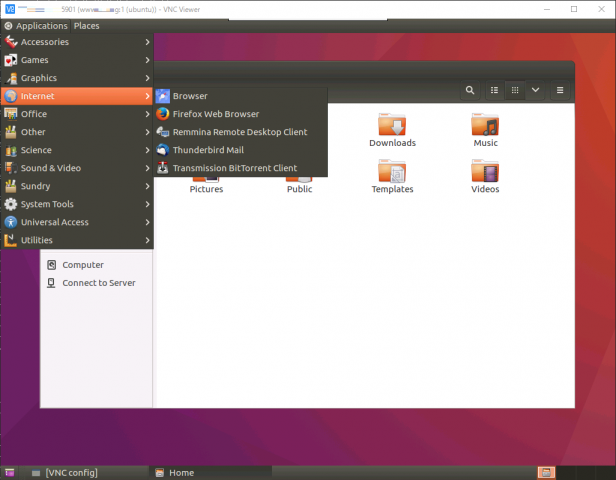Screen dimensions: 616x480
Task: Click the Utilities category icon
Action: point(11,240)
